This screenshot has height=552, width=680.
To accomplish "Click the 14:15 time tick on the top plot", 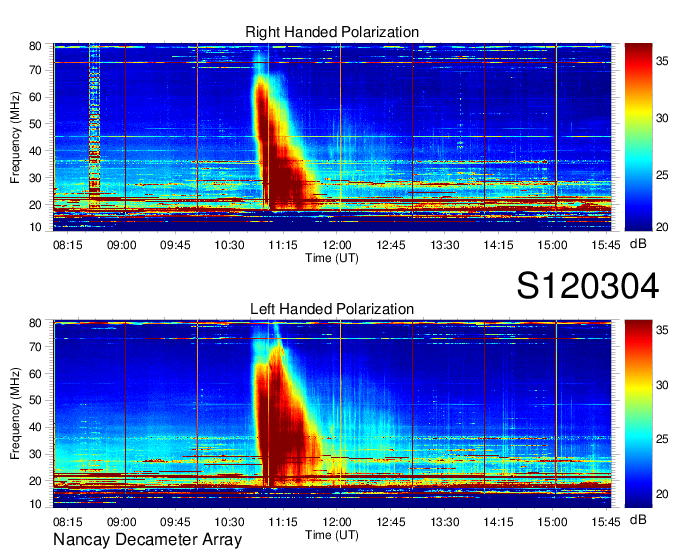I will point(499,245).
